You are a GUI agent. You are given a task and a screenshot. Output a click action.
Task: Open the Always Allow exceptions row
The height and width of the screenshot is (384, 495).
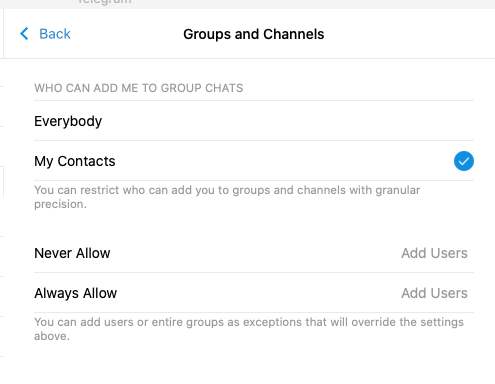[254, 293]
